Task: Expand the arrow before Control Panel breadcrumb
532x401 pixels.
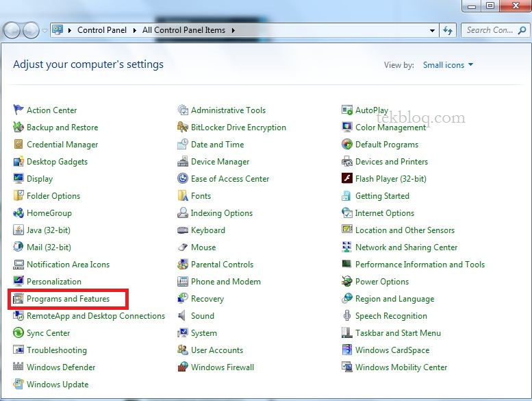Action: (x=70, y=30)
